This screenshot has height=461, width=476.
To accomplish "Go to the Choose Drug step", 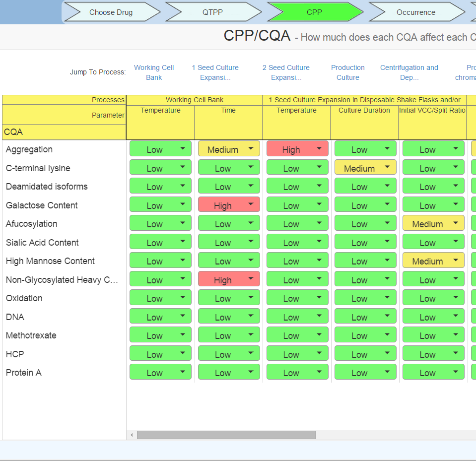I will point(111,12).
